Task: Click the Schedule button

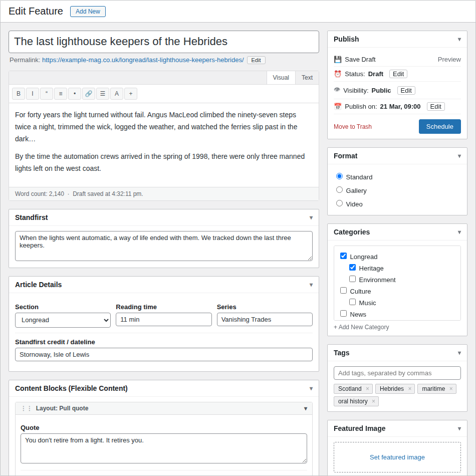Action: click(439, 127)
